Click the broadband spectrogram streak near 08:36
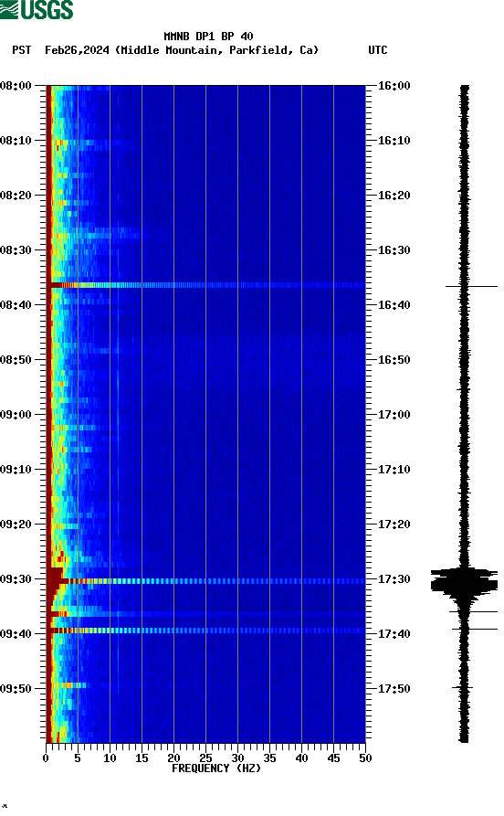504x816 pixels. coord(206,285)
